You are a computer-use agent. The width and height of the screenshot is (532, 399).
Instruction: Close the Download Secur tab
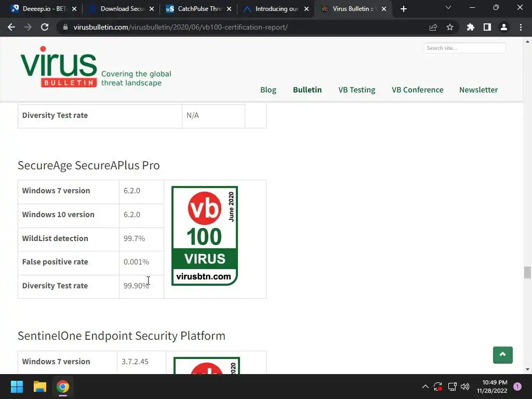(x=152, y=9)
